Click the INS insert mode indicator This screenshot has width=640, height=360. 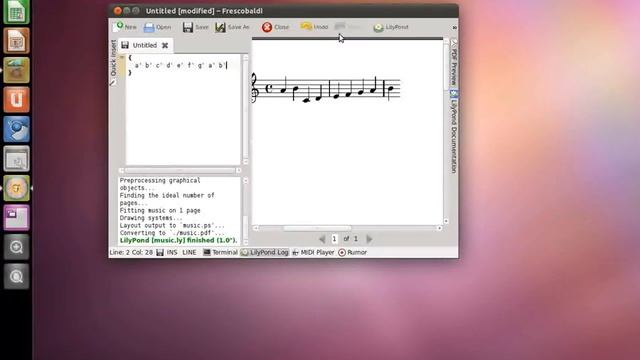pyautogui.click(x=172, y=253)
